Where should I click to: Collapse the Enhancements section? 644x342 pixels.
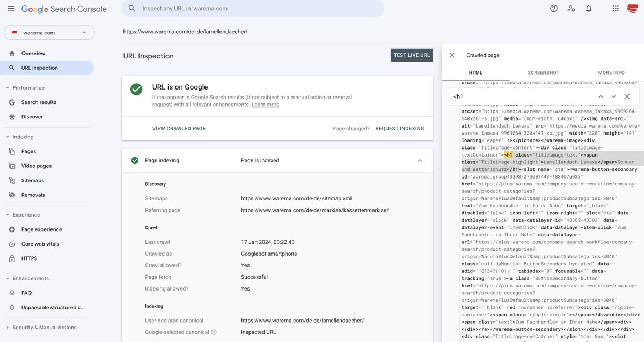pos(8,279)
